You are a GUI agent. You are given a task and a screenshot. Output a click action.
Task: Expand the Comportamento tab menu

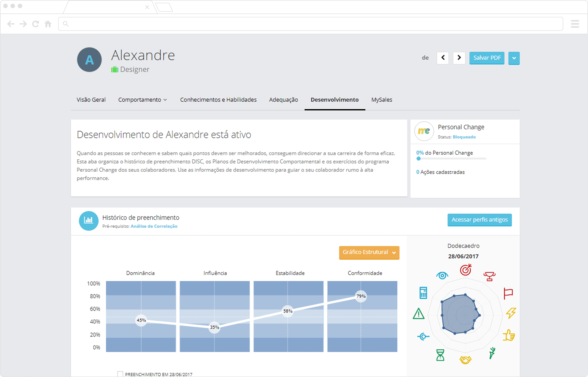point(143,100)
